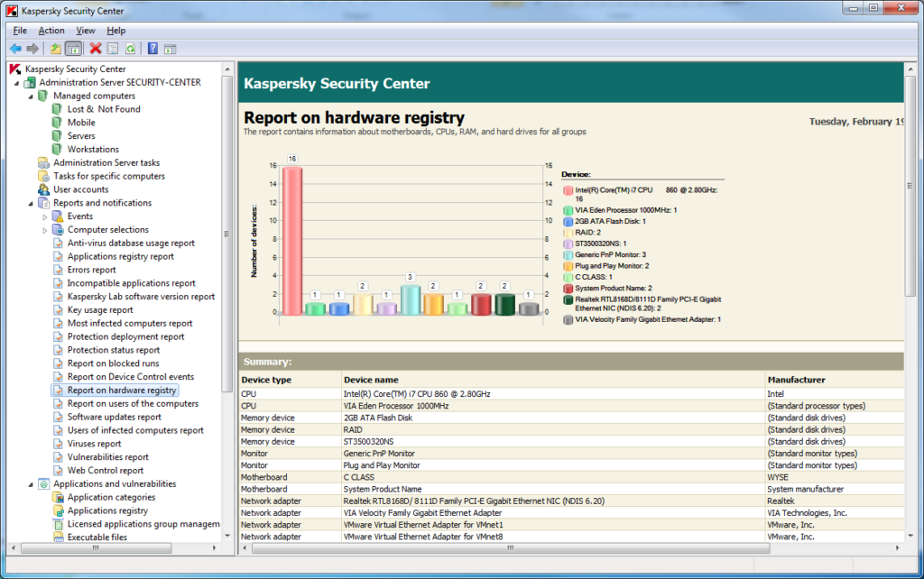Click the Applications and vulnerabilities node icon

point(43,484)
